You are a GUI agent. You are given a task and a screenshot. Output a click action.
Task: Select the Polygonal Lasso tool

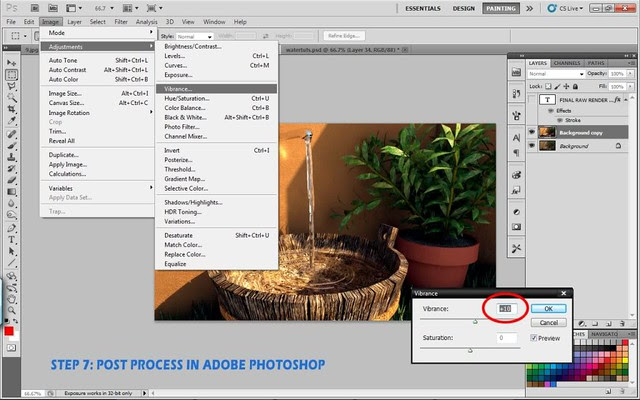pos(11,86)
